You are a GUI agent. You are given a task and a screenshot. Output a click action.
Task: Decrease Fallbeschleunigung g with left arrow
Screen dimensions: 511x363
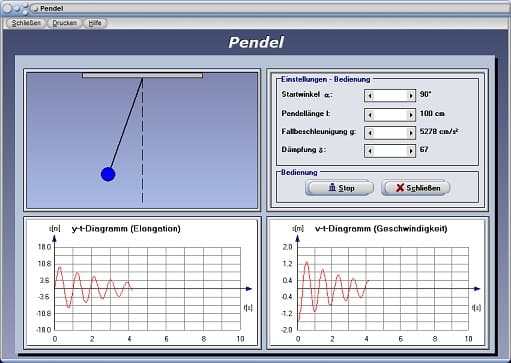click(369, 133)
